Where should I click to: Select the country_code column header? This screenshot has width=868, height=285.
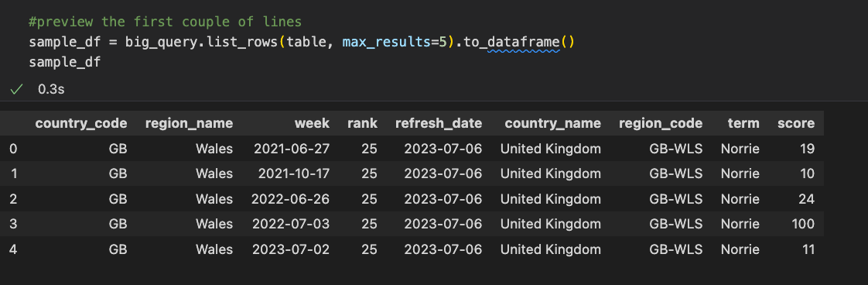click(81, 123)
